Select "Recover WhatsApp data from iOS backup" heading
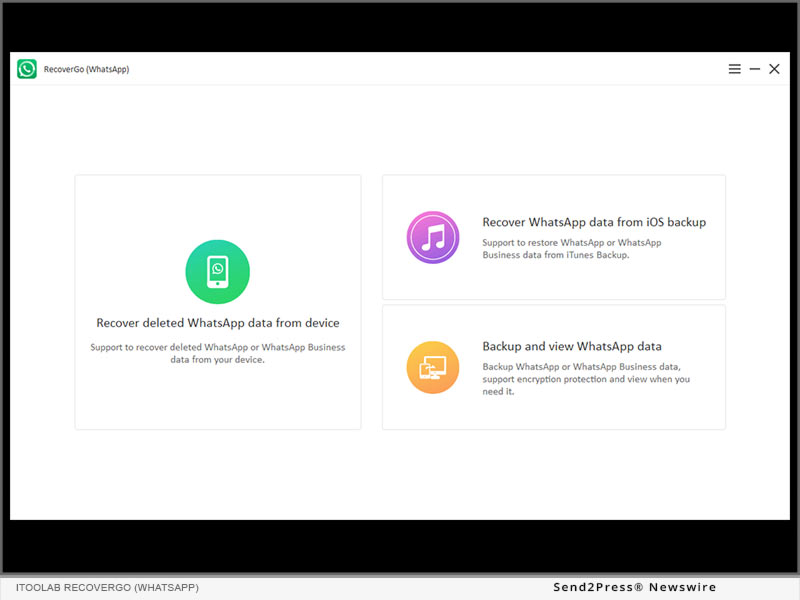 click(594, 222)
